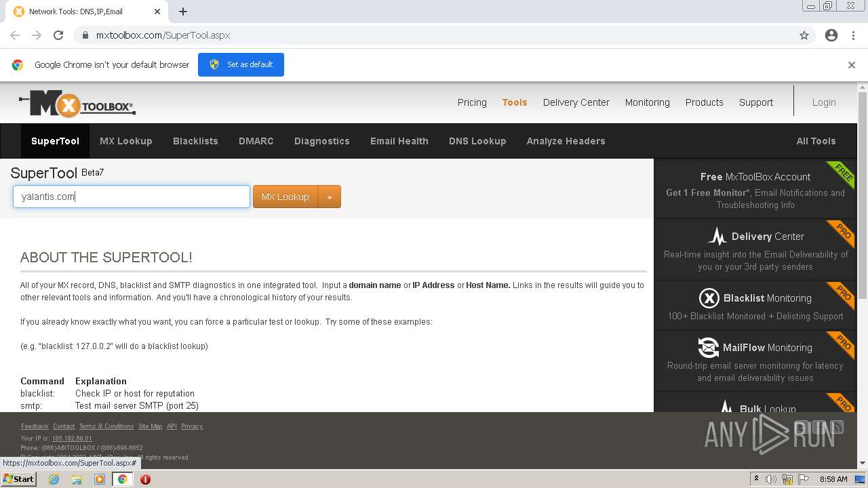Expand the MX Lookup dropdown arrow
Viewport: 868px width, 488px height.
tap(330, 197)
